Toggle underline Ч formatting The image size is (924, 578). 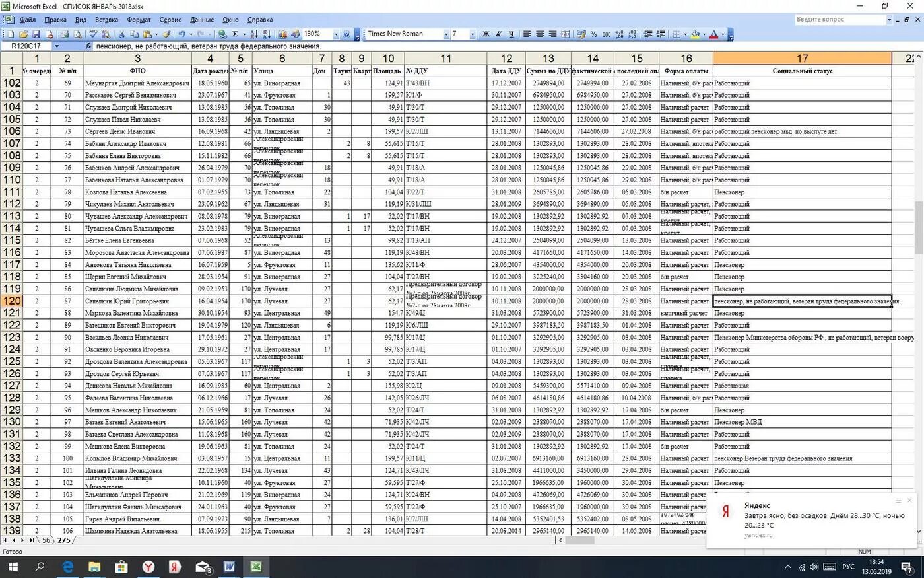tap(511, 34)
